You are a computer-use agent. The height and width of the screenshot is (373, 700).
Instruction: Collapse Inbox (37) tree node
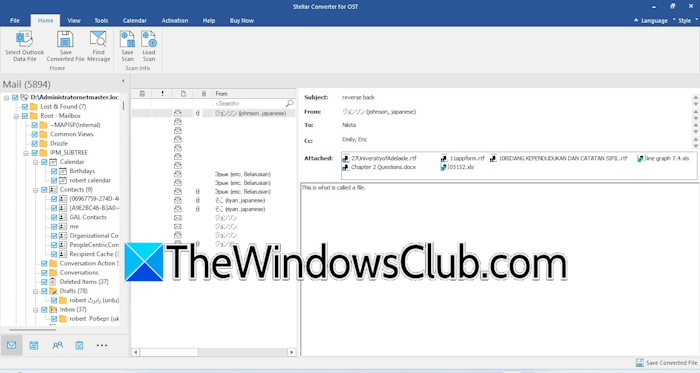pyautogui.click(x=36, y=310)
